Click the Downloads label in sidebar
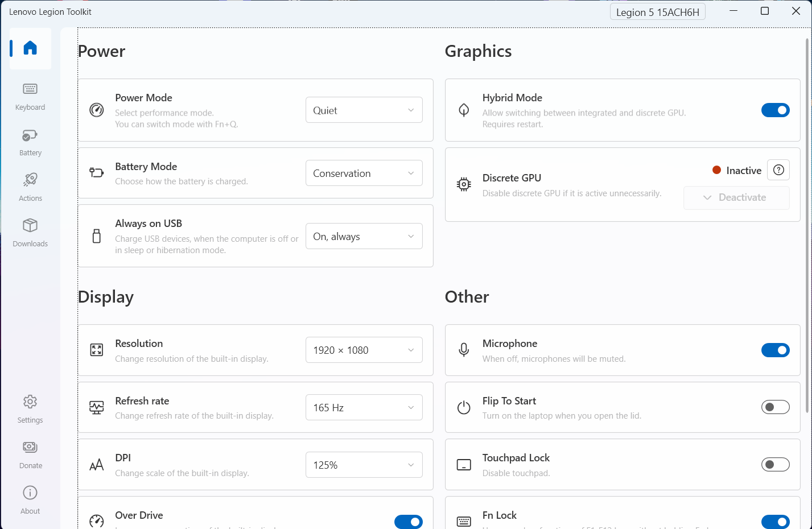This screenshot has height=529, width=812. (x=30, y=243)
